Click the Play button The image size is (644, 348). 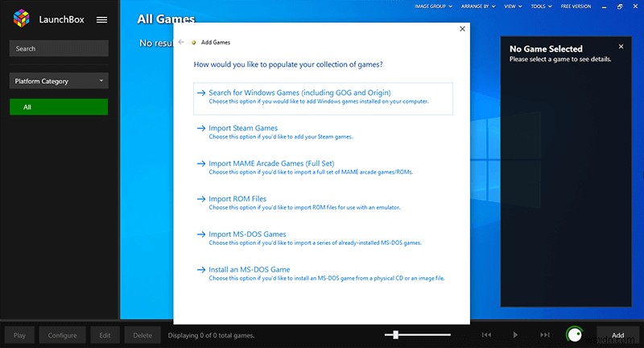[19, 335]
